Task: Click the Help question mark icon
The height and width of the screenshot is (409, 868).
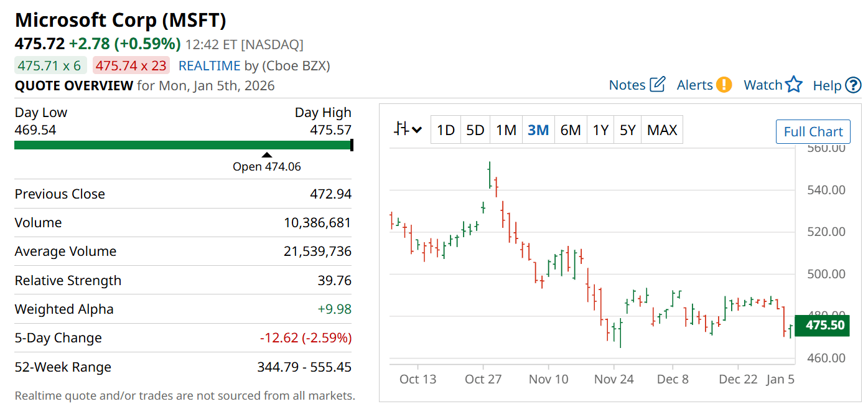Action: 854,85
